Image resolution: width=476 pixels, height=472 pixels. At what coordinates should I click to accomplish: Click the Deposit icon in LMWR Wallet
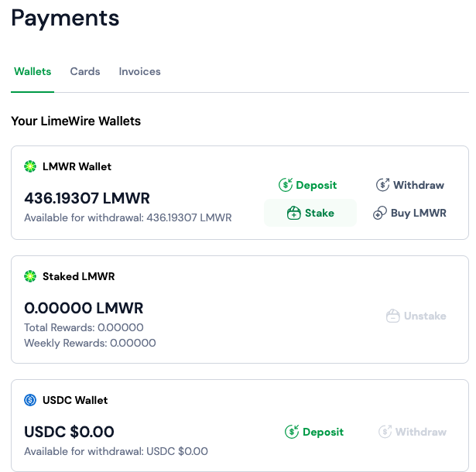(286, 185)
